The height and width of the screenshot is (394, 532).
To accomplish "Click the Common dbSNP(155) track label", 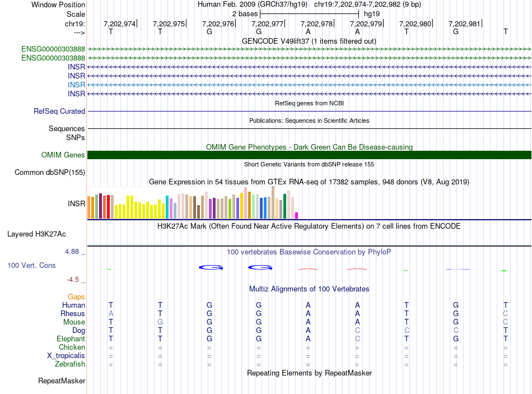I will pyautogui.click(x=50, y=173).
